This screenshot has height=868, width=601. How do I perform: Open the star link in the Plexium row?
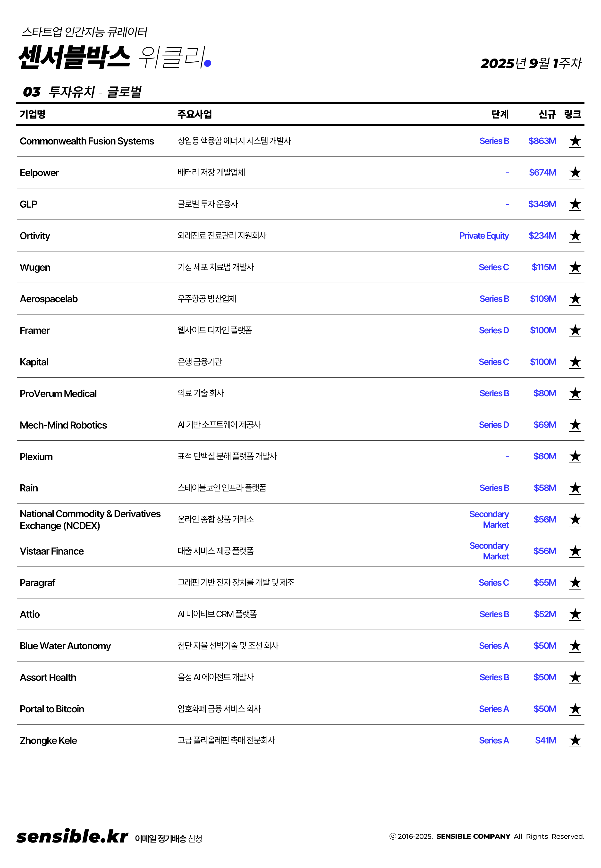tap(575, 457)
